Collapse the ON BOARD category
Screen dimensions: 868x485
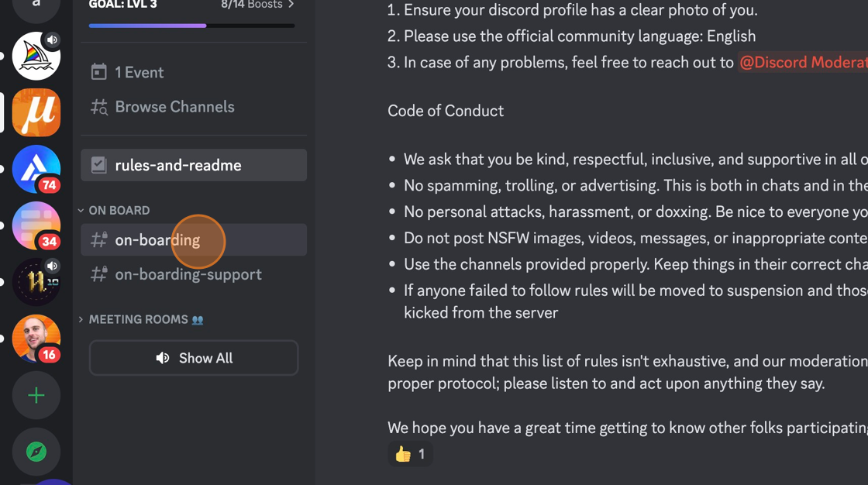tap(119, 210)
